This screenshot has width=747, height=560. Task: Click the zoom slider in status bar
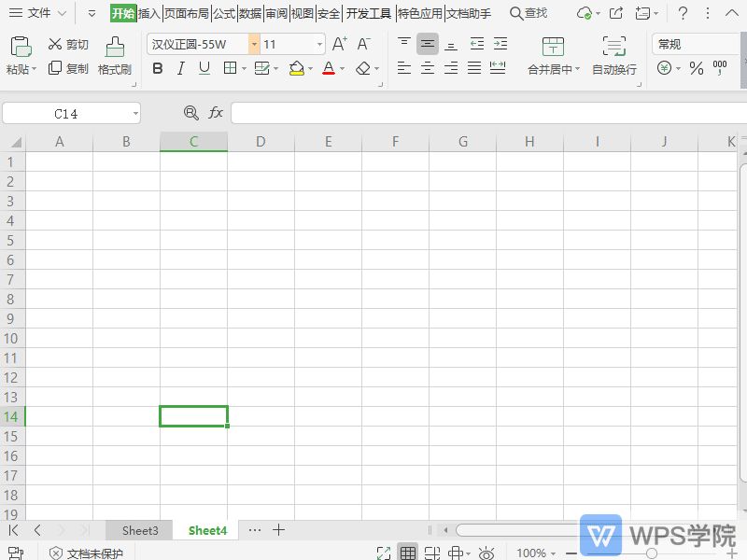652,553
